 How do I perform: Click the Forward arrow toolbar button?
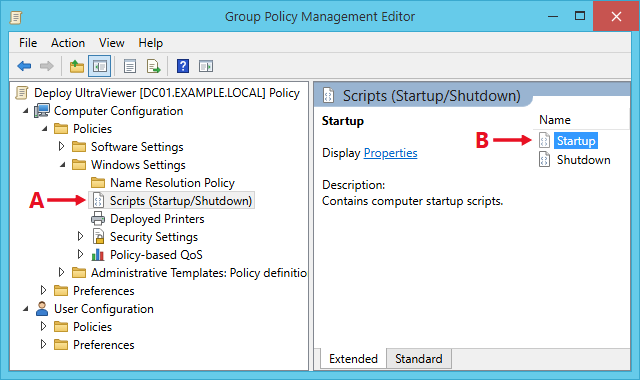pyautogui.click(x=47, y=66)
